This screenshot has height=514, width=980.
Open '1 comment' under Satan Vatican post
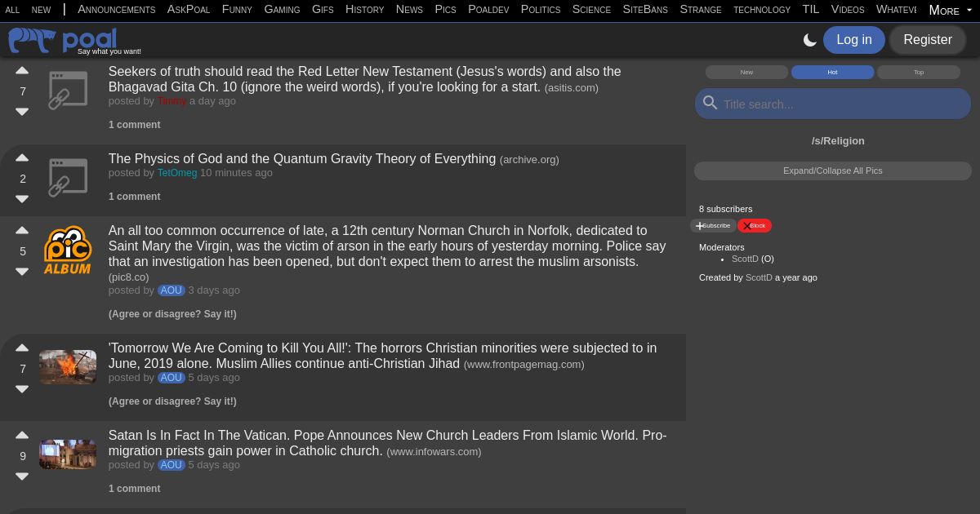coord(134,489)
